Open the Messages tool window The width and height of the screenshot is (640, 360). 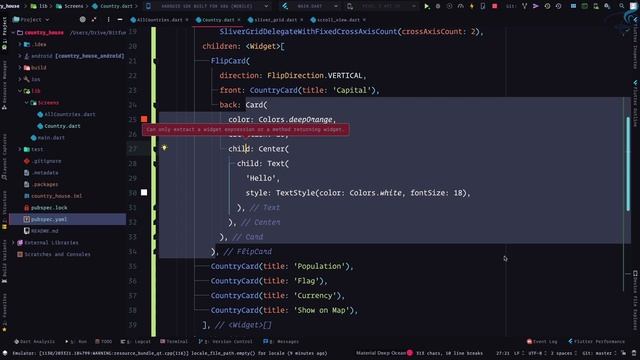tap(281, 341)
